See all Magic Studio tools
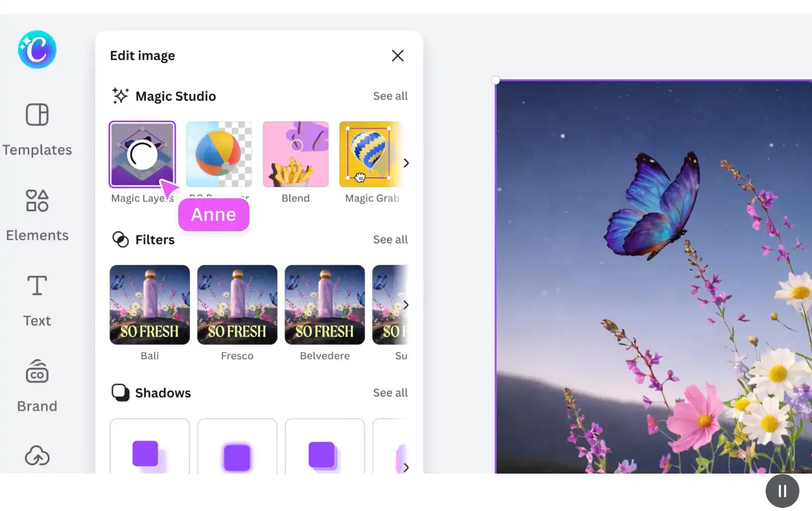Screen dimensions: 812x511 [390, 95]
